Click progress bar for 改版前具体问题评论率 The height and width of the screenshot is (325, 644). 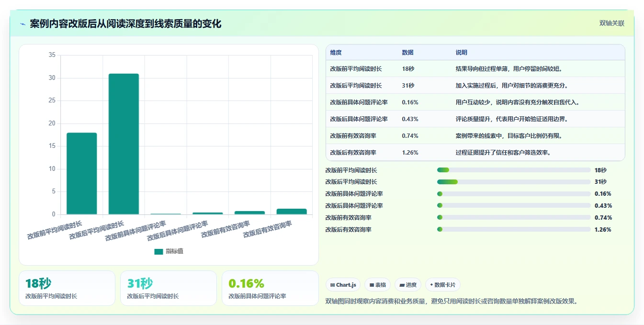514,194
